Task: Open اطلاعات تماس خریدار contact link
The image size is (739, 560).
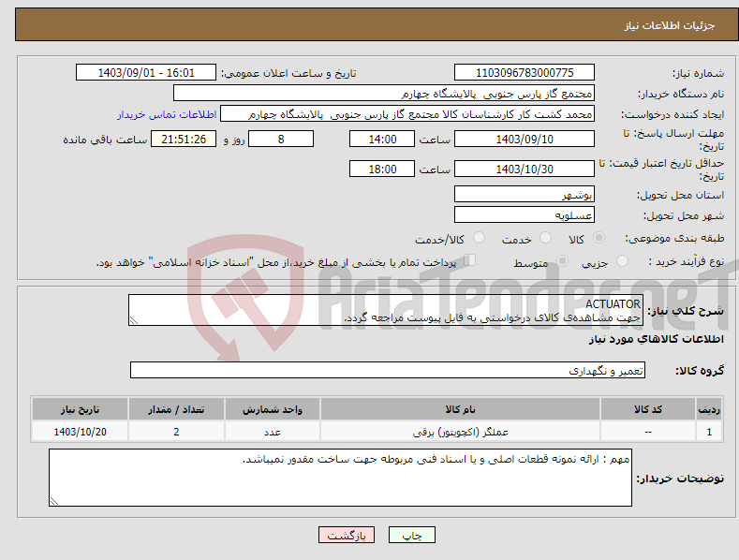Action: coord(167,114)
